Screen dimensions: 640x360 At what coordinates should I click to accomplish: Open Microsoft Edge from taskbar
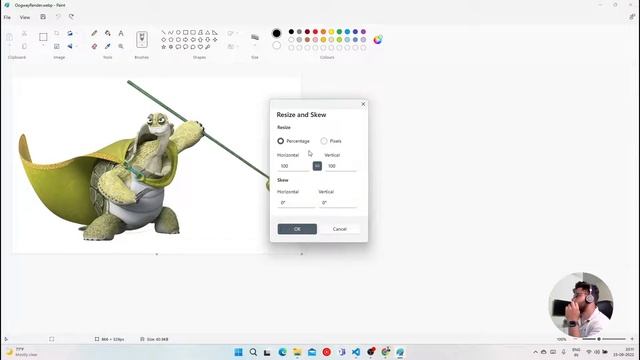tap(282, 352)
